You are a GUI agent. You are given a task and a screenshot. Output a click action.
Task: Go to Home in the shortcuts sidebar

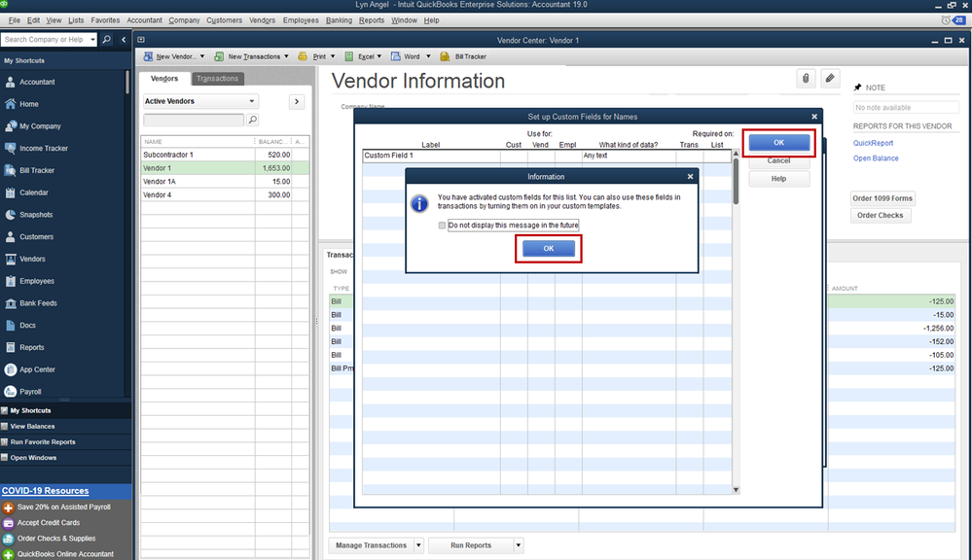(x=28, y=104)
